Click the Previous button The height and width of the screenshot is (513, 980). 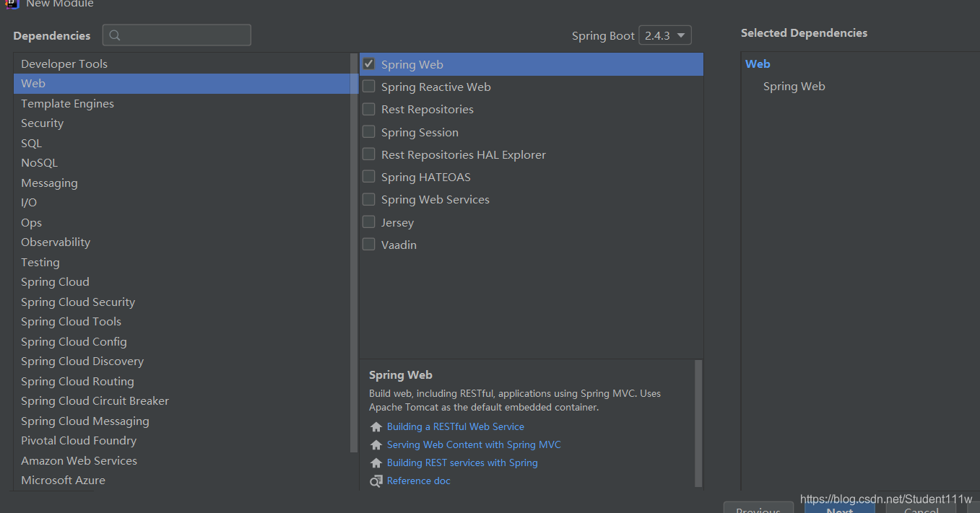[x=758, y=508]
